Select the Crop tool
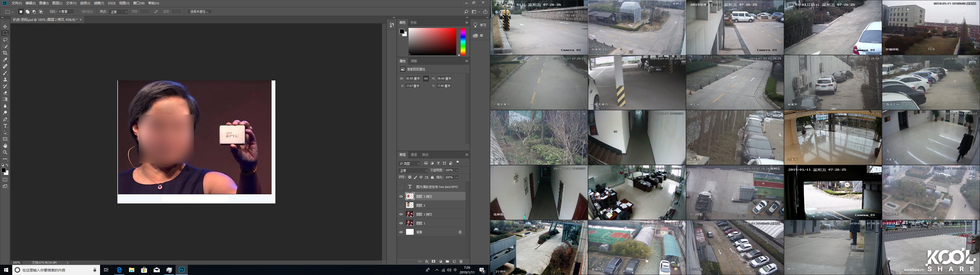This screenshot has height=275, width=980. coord(5,53)
